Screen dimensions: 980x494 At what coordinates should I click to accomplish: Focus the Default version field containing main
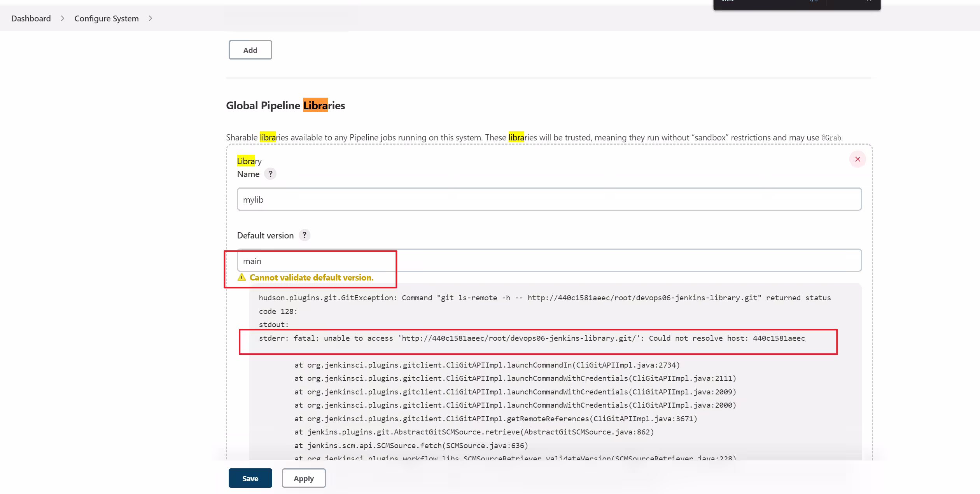click(549, 261)
